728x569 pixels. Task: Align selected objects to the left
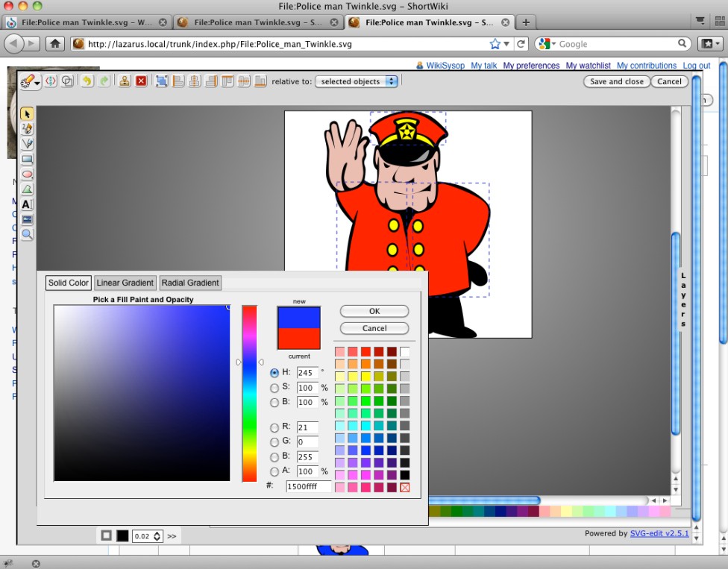(178, 81)
